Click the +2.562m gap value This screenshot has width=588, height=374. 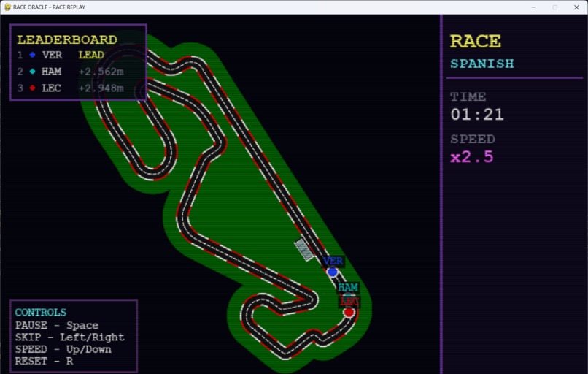pos(101,72)
